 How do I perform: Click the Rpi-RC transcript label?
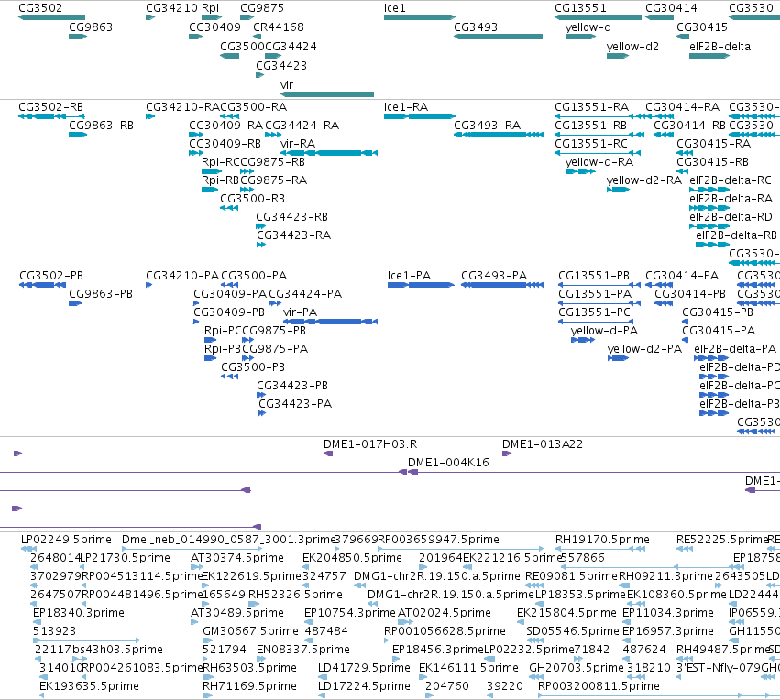click(218, 162)
